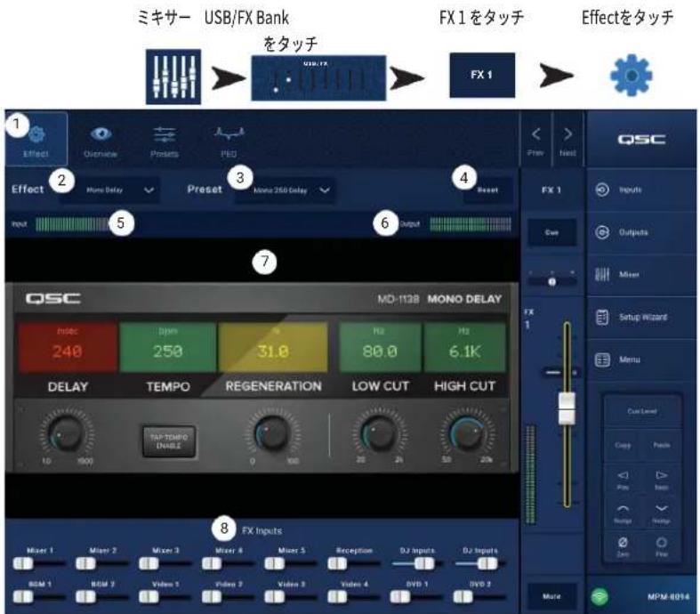Toggle the Video 3 FX input switch
This screenshot has width=700, height=614.
coord(291,596)
